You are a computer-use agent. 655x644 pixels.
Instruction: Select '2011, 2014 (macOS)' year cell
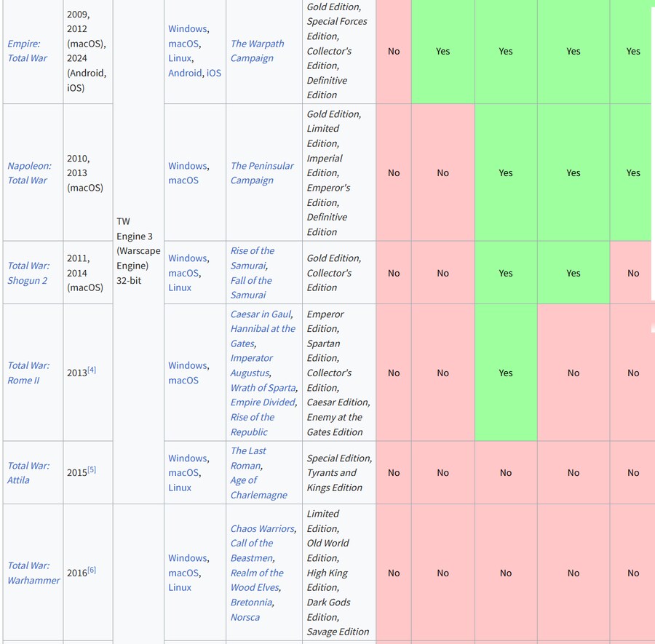pyautogui.click(x=88, y=272)
